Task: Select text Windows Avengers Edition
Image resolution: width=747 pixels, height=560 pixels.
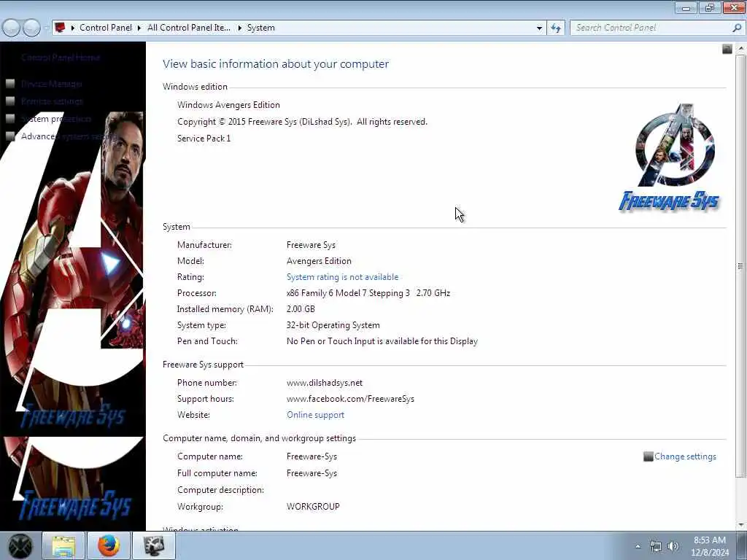Action: pos(228,105)
